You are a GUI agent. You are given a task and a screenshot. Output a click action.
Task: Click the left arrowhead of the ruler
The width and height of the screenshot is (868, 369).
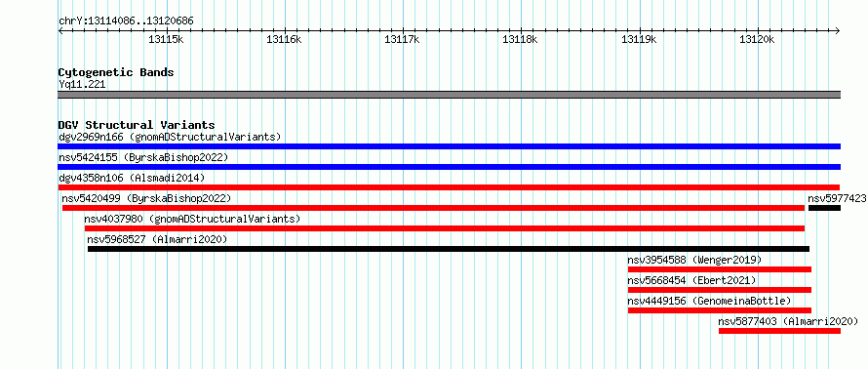coord(60,30)
